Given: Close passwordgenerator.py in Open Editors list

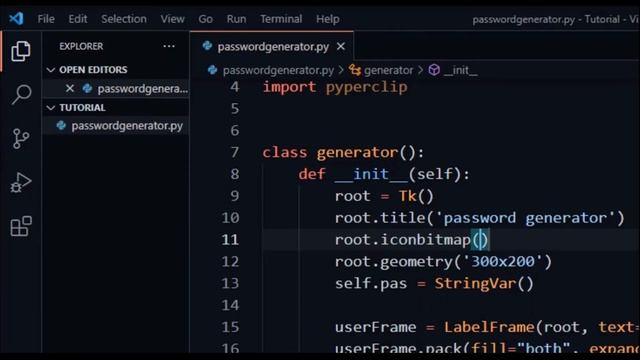Looking at the screenshot, I should click(x=70, y=88).
